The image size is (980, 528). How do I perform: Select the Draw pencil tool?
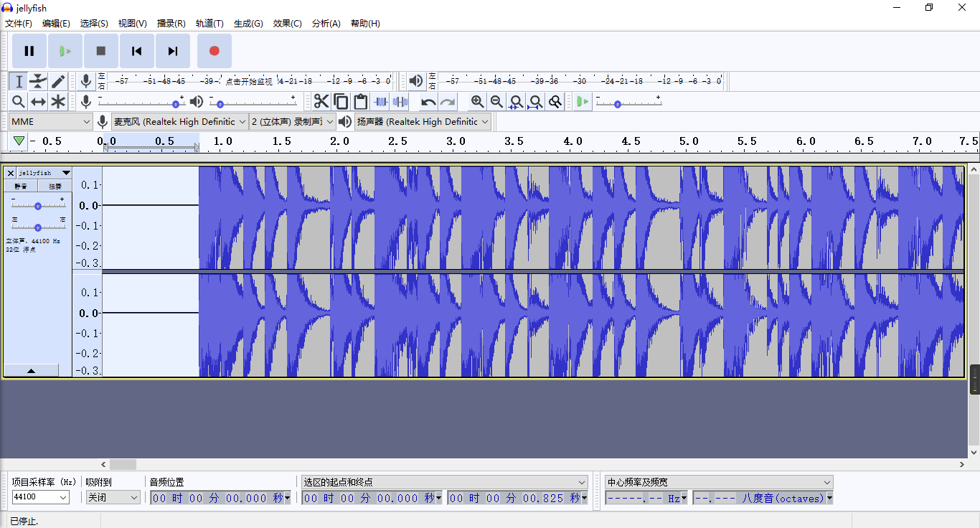pos(58,82)
